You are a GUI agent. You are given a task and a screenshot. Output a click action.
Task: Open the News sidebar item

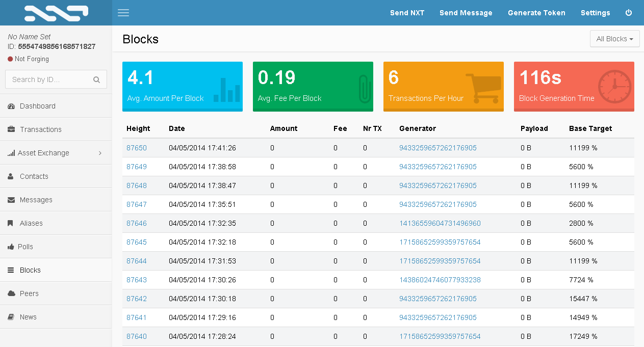pos(28,317)
